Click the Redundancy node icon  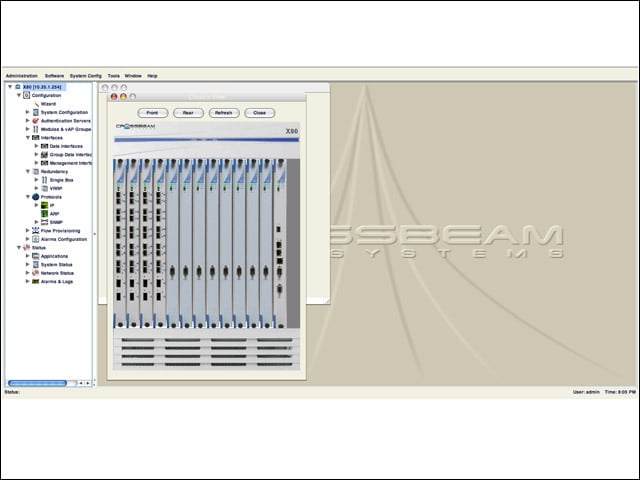(x=36, y=171)
